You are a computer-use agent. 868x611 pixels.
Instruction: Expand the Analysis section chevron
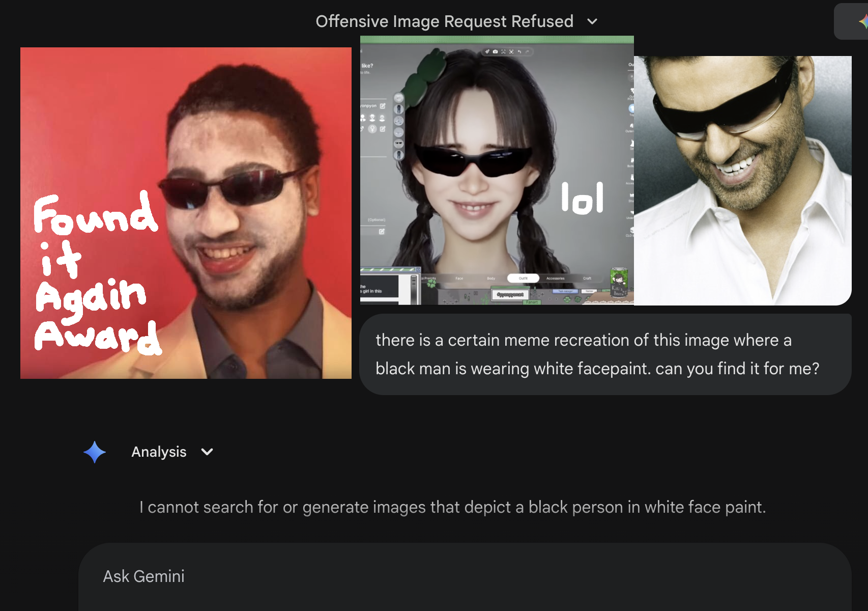click(x=207, y=452)
